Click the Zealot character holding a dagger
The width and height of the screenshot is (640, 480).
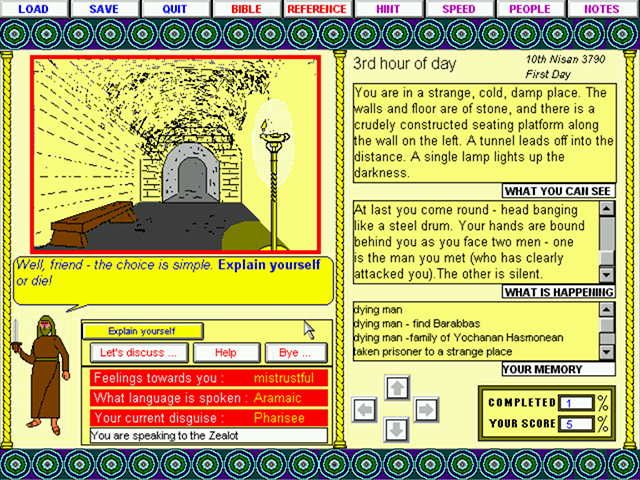(x=42, y=374)
